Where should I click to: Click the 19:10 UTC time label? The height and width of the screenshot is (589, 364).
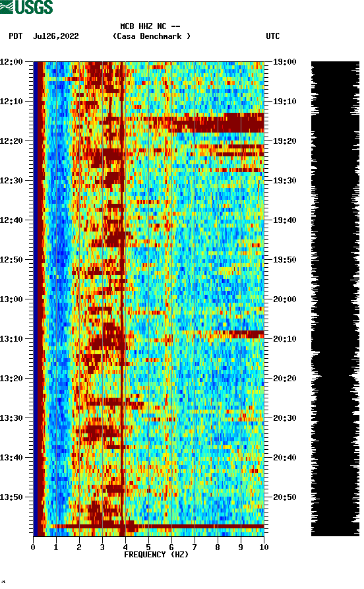tap(285, 102)
